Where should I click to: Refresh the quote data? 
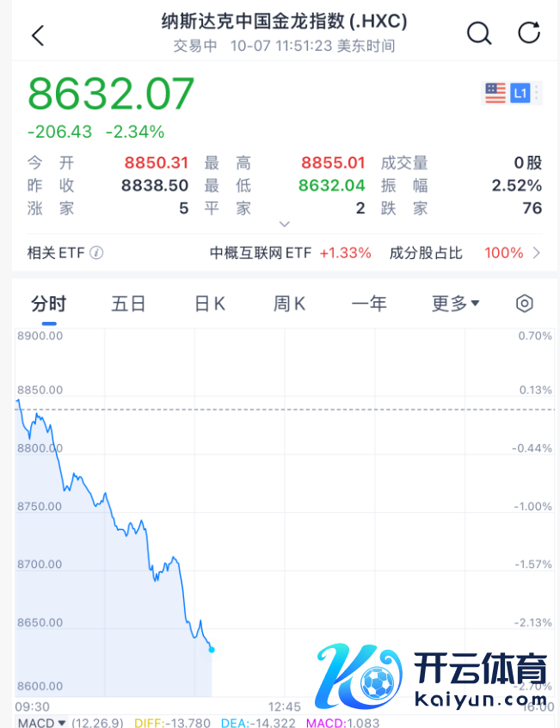(529, 34)
